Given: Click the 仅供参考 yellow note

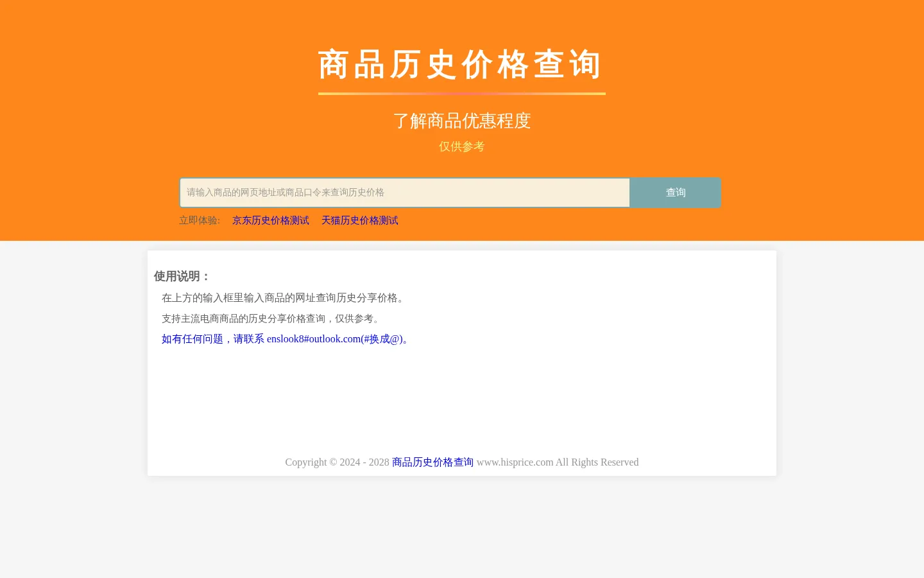Looking at the screenshot, I should [x=462, y=146].
